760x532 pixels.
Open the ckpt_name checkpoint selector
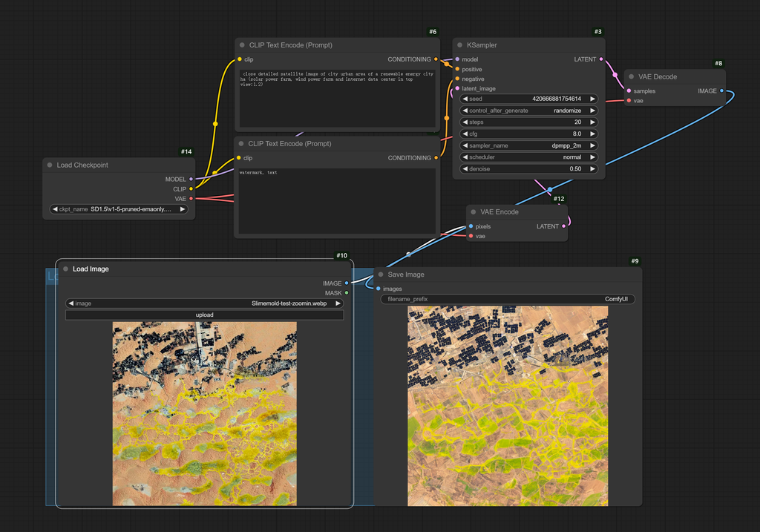pos(119,209)
